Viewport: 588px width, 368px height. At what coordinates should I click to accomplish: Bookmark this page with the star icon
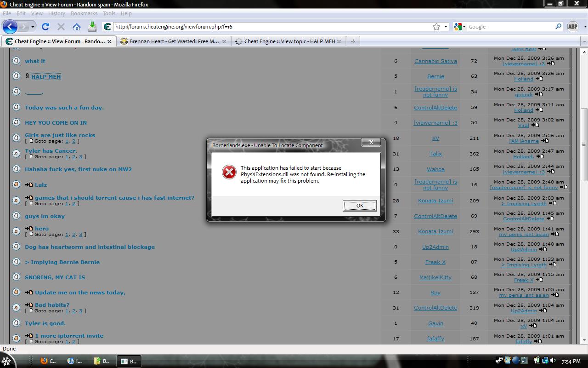[436, 27]
